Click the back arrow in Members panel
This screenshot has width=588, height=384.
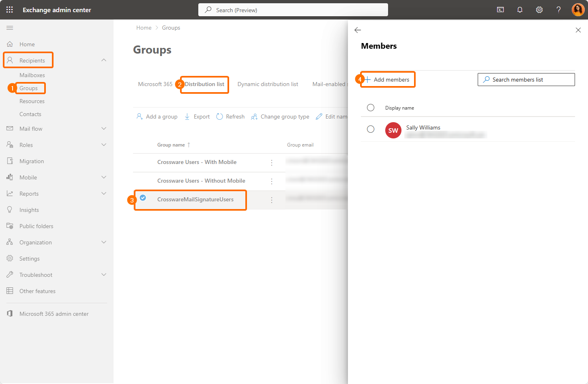click(358, 30)
